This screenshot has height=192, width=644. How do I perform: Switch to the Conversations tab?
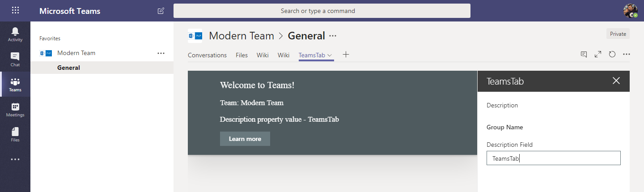pyautogui.click(x=207, y=55)
